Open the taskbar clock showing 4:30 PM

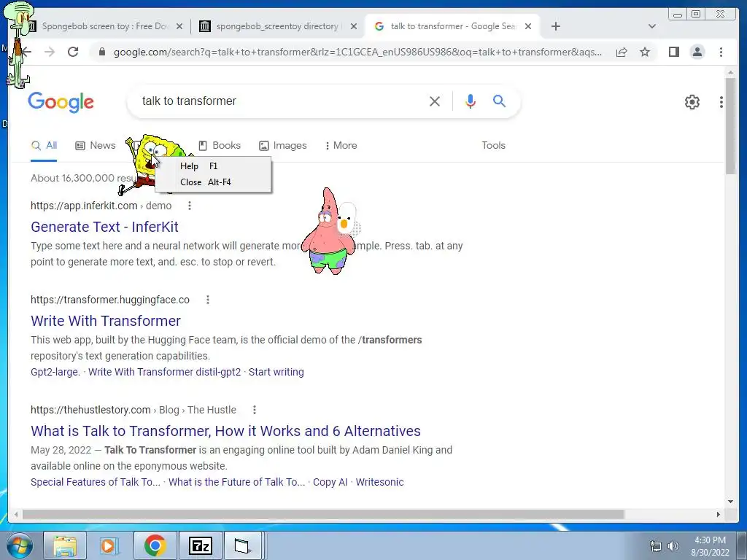click(x=710, y=546)
